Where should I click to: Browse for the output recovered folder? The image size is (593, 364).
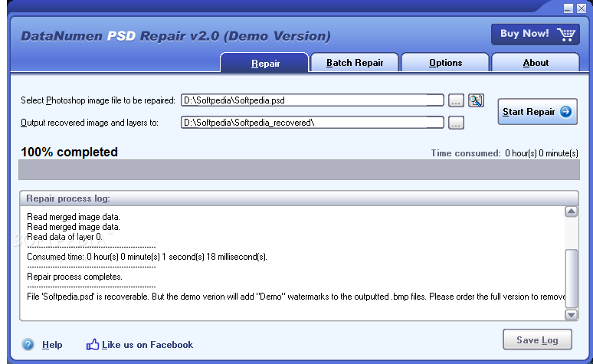coord(456,123)
